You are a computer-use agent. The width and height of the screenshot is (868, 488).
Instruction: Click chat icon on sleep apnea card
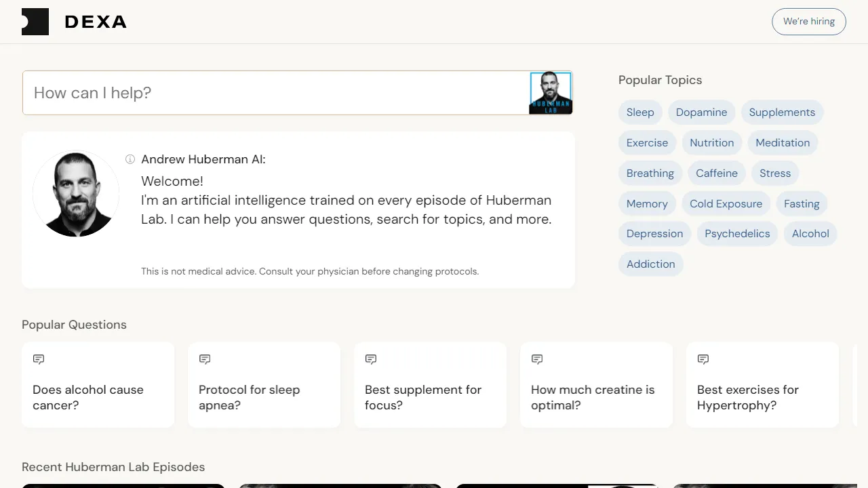pyautogui.click(x=205, y=359)
